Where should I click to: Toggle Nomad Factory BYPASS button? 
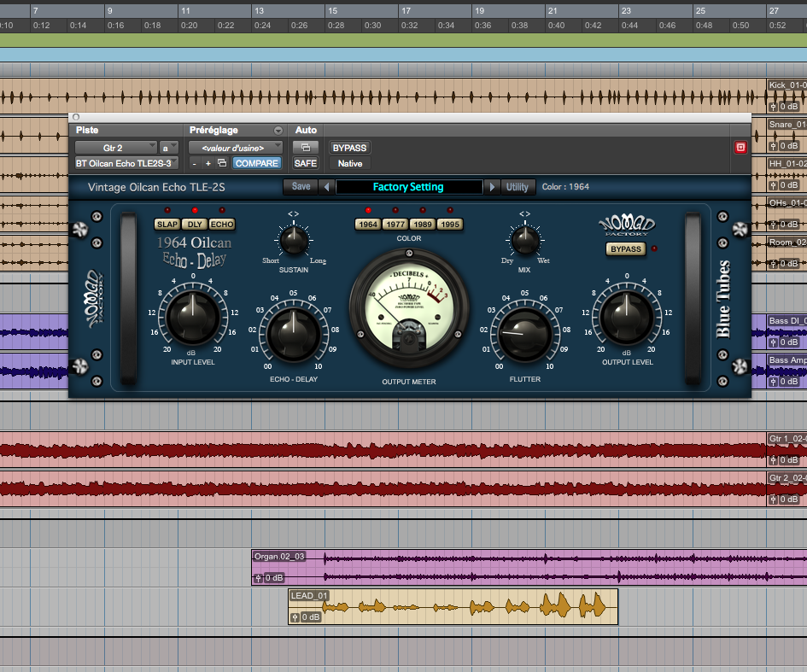tap(626, 249)
